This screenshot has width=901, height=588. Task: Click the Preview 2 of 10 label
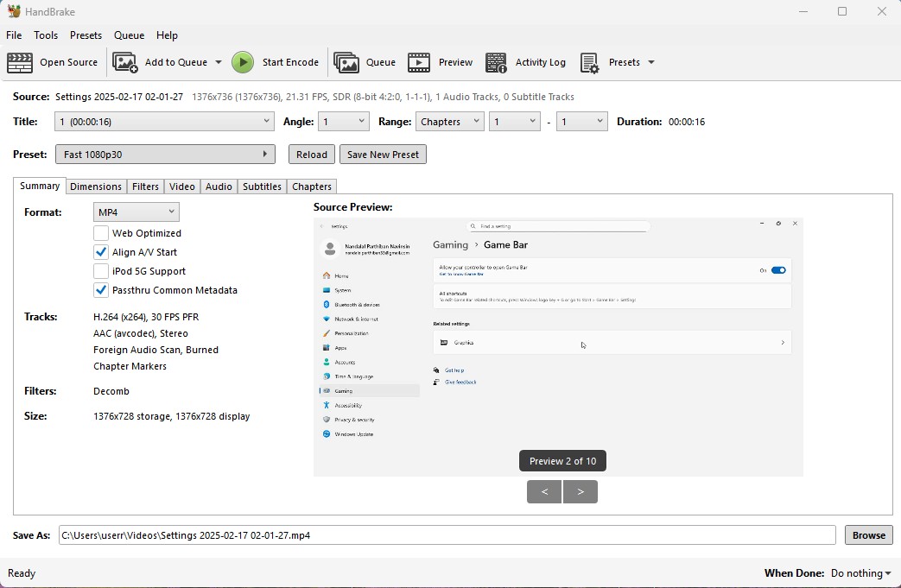tap(562, 461)
